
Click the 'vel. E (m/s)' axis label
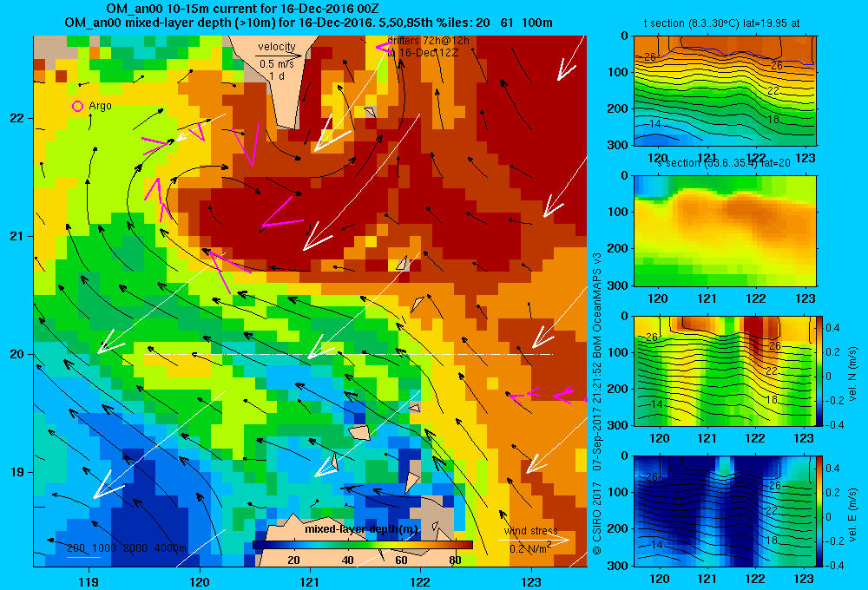click(853, 515)
